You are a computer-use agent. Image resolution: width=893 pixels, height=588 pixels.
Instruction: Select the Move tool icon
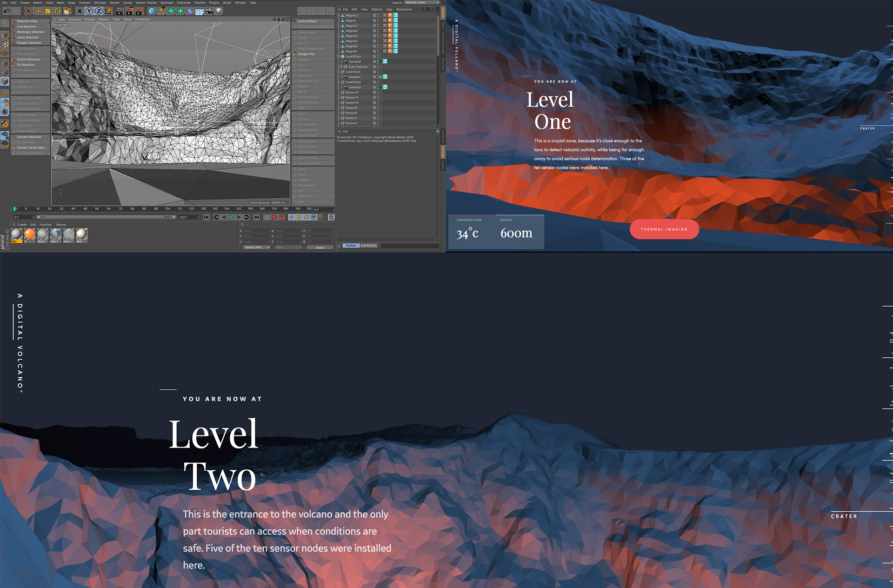pos(38,11)
